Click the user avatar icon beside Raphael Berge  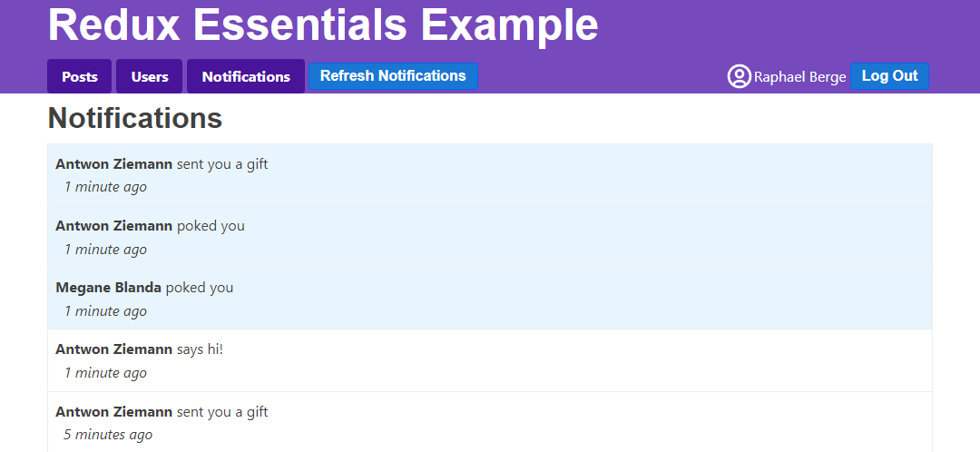pyautogui.click(x=740, y=77)
